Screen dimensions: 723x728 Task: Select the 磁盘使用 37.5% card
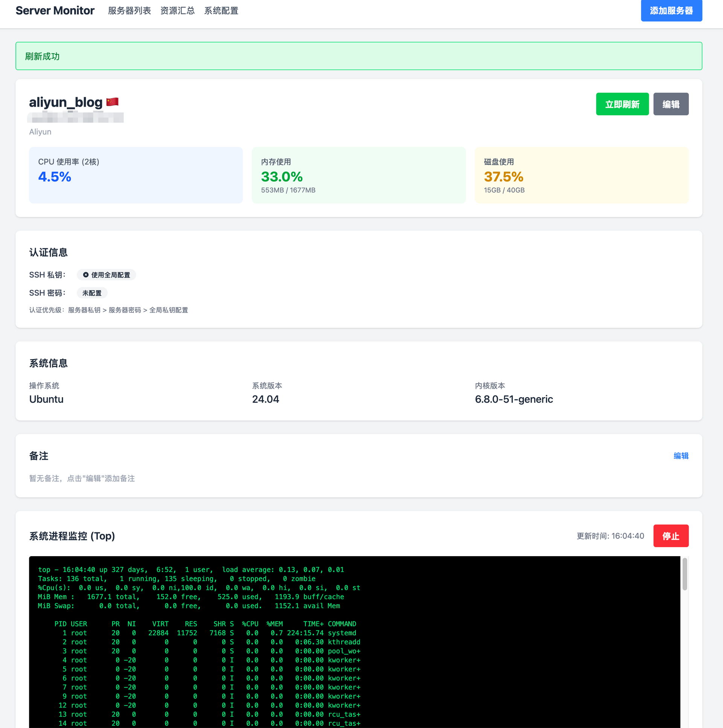[581, 175]
